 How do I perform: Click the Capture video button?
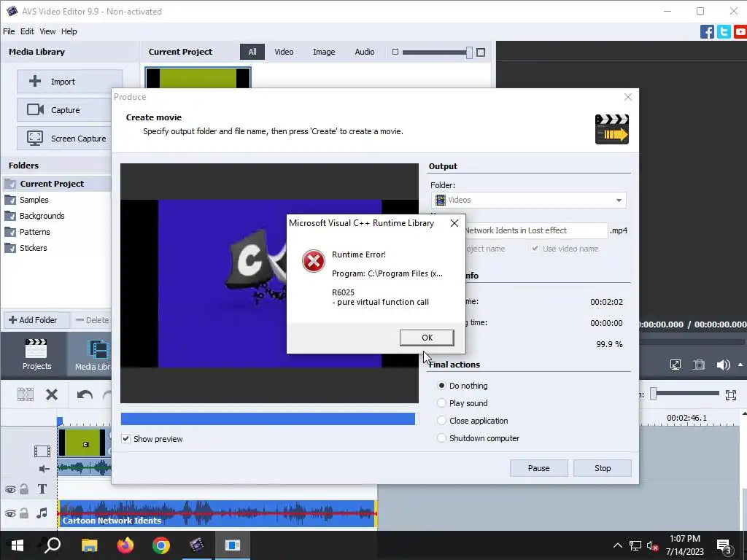tap(64, 110)
